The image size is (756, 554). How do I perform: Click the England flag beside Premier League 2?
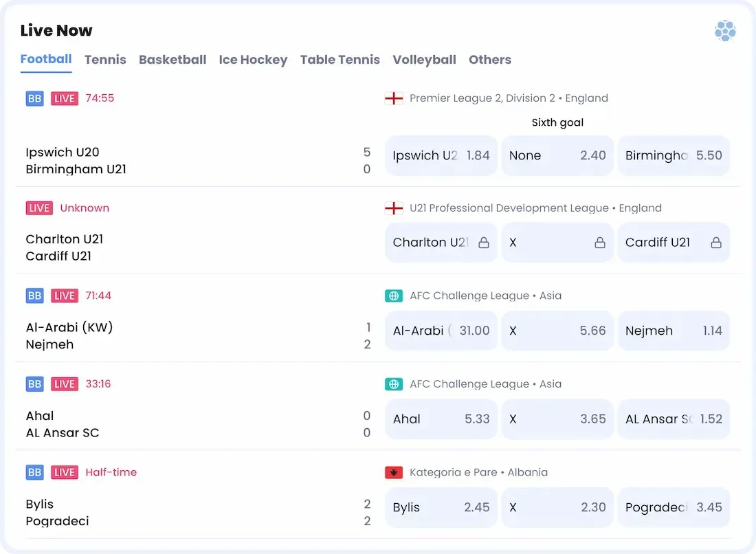tap(393, 98)
